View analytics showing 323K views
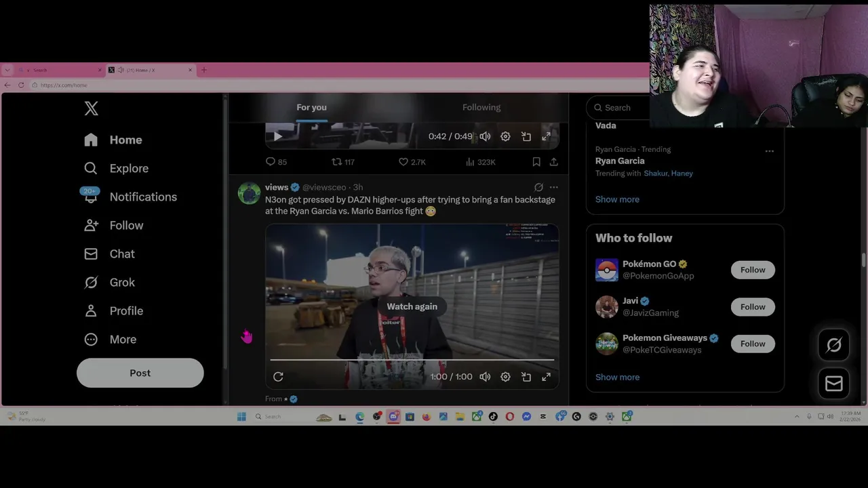 [x=480, y=162]
